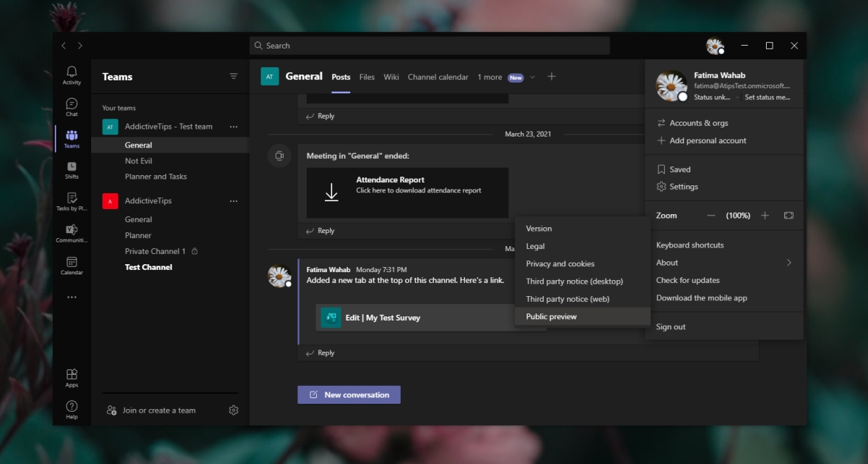This screenshot has width=868, height=464.
Task: Open the teams filter icon
Action: (x=234, y=76)
